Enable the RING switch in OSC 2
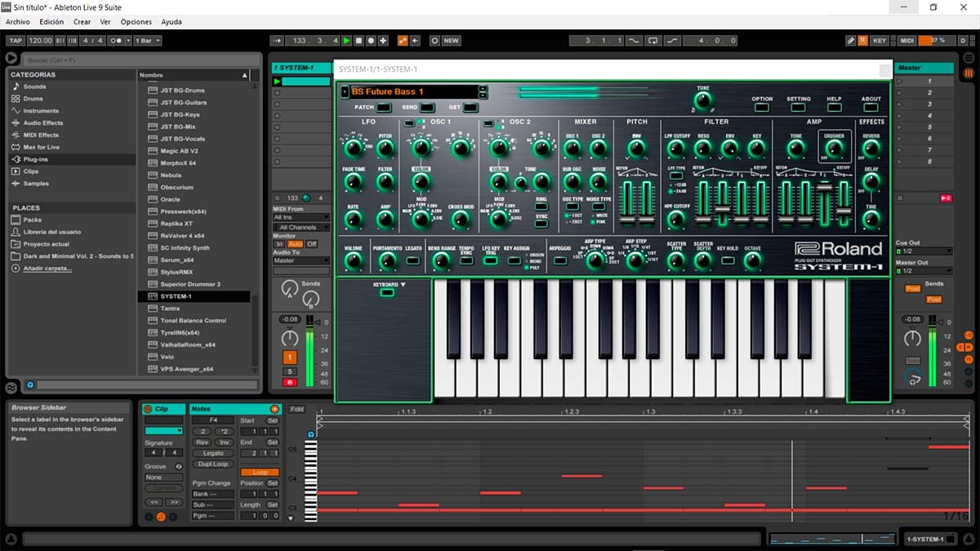980x551 pixels. pos(541,207)
